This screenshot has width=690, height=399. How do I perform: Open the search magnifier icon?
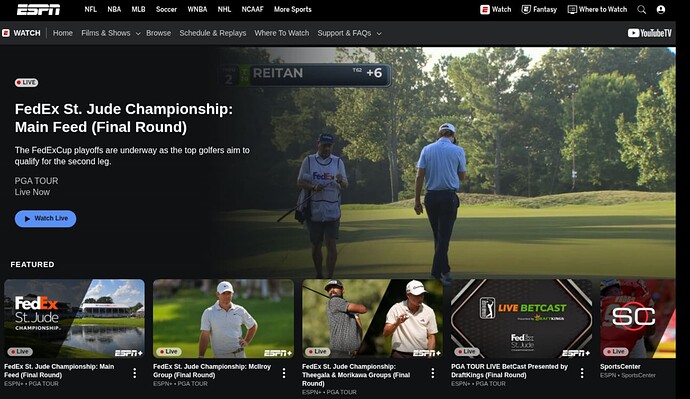tap(642, 9)
